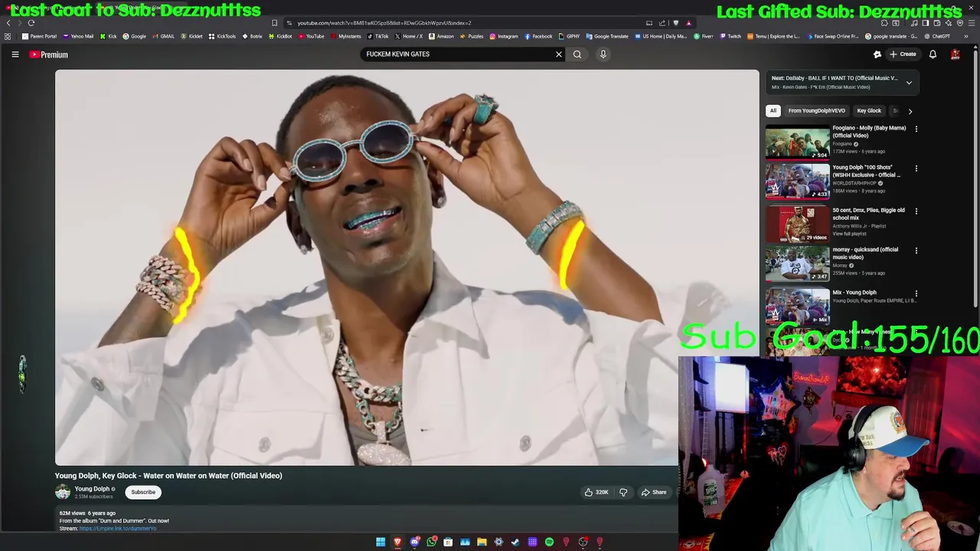Dislike the video with thumbs down
This screenshot has width=980, height=551.
[x=623, y=492]
